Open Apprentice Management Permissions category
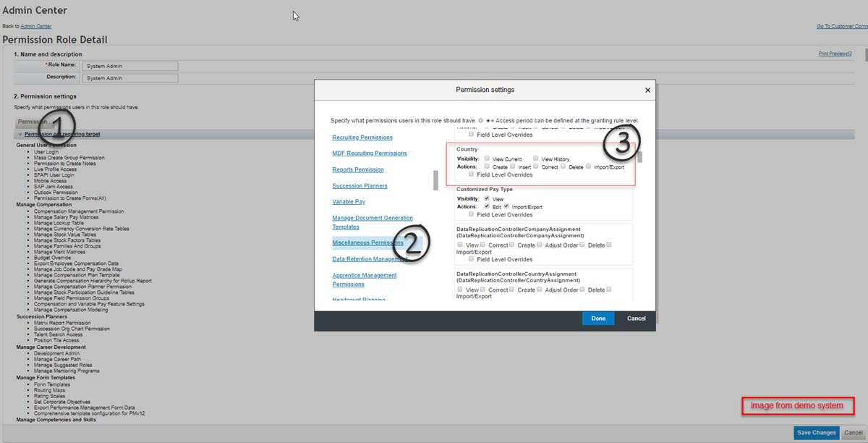Image resolution: width=868 pixels, height=443 pixels. tap(365, 279)
